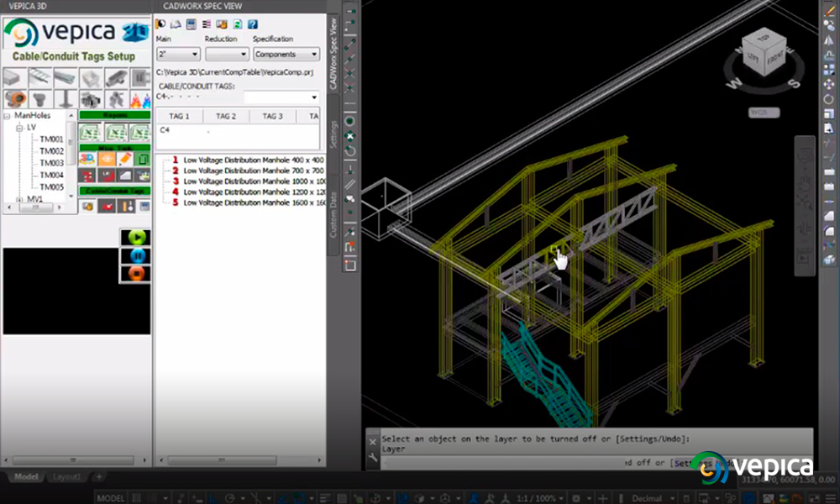
Task: Click the list lines icon in Spec View toolbar
Action: pos(207,24)
